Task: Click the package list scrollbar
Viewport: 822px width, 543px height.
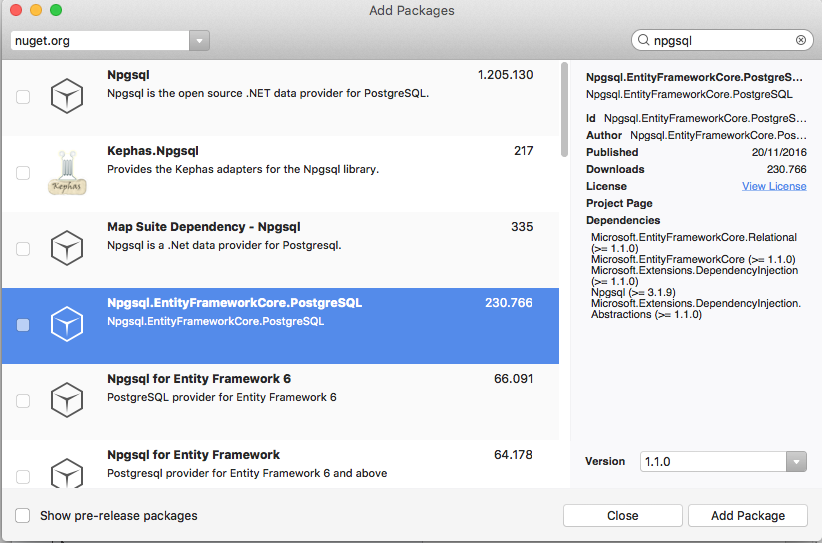Action: coord(564,110)
